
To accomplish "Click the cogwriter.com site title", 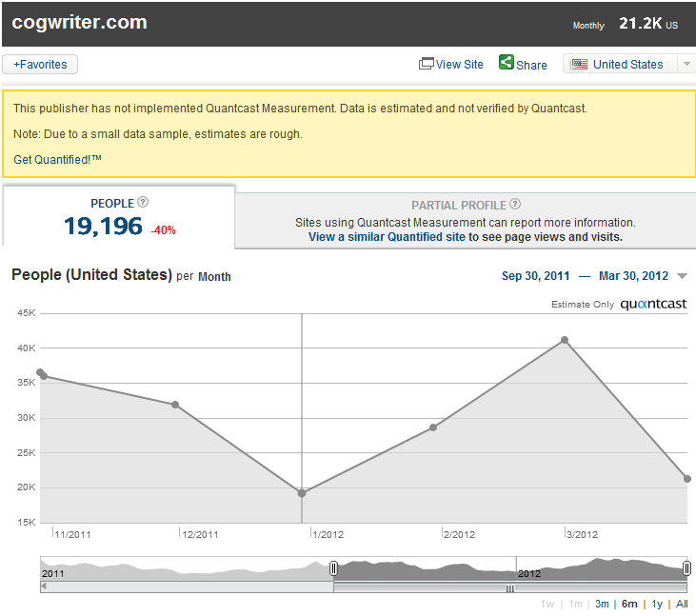I will 79,22.
